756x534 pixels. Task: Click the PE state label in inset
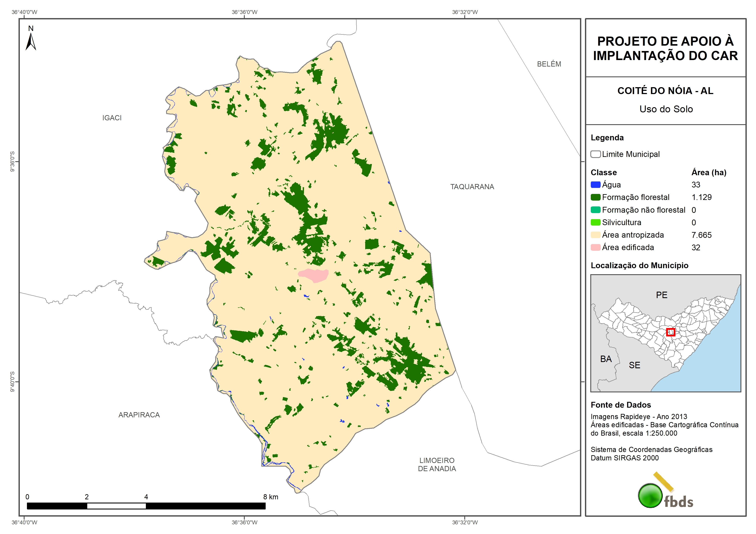point(661,295)
